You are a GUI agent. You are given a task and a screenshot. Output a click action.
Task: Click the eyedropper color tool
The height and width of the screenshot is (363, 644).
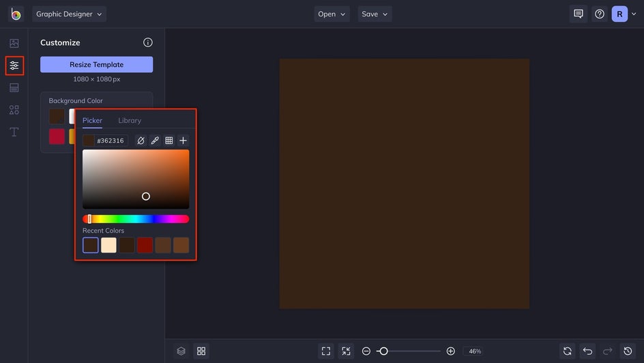155,141
